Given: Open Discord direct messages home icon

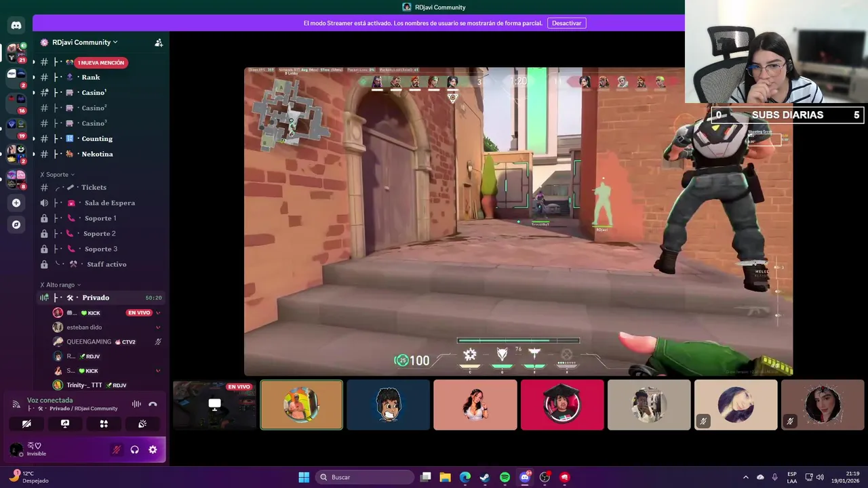Looking at the screenshot, I should tap(16, 26).
